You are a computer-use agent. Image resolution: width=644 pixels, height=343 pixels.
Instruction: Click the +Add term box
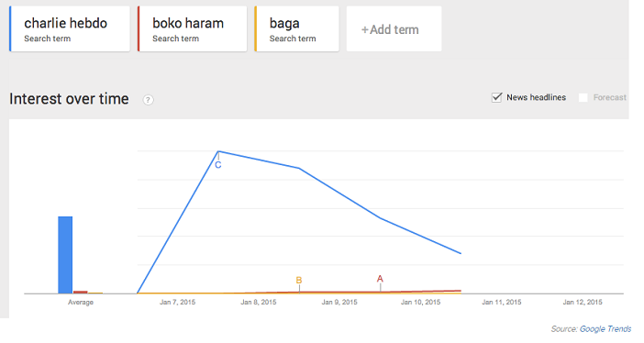tap(394, 28)
